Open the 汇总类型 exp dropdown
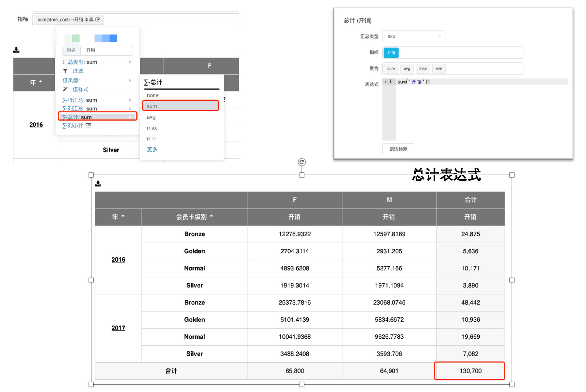The width and height of the screenshot is (586, 392). coord(414,36)
